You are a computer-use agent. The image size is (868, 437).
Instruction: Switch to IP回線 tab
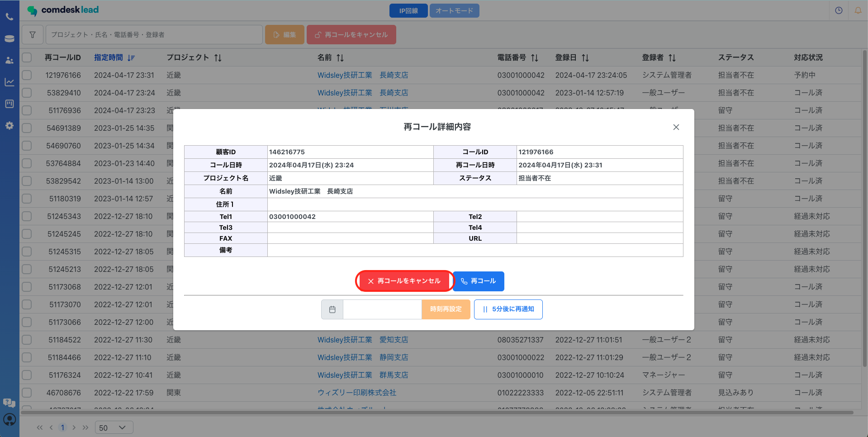[408, 10]
